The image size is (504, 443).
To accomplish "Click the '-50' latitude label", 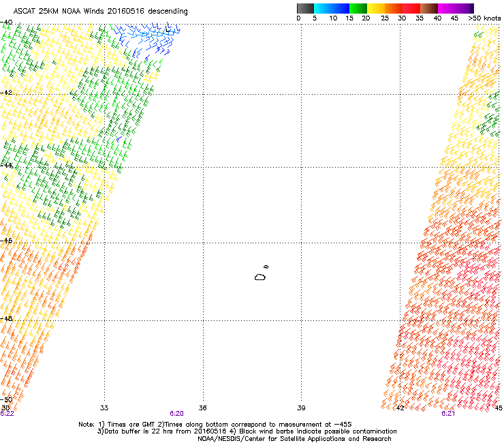I will pos(6,400).
